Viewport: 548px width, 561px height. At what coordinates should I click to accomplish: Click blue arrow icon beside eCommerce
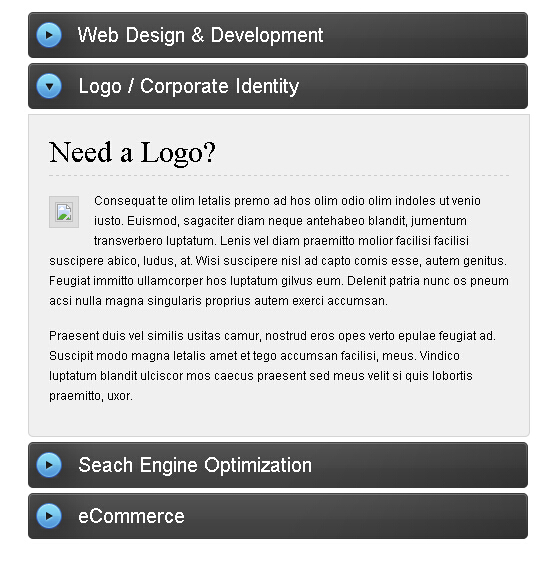49,516
